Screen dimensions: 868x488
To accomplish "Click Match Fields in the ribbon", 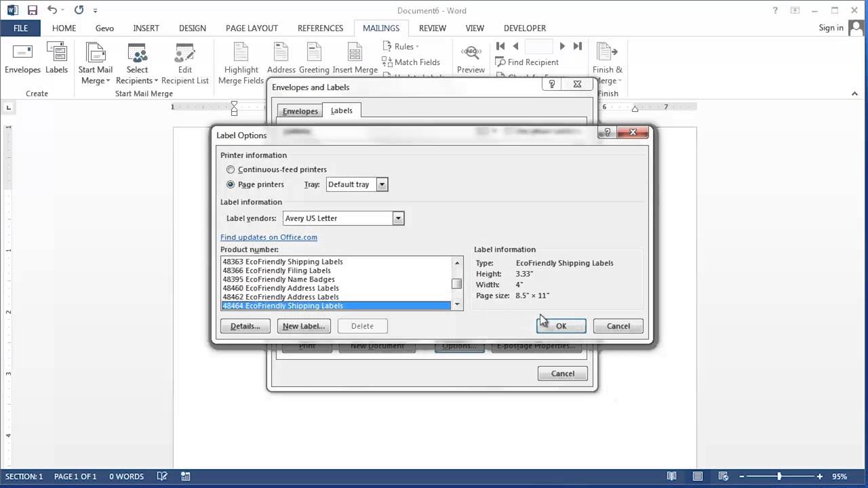I will pos(411,62).
